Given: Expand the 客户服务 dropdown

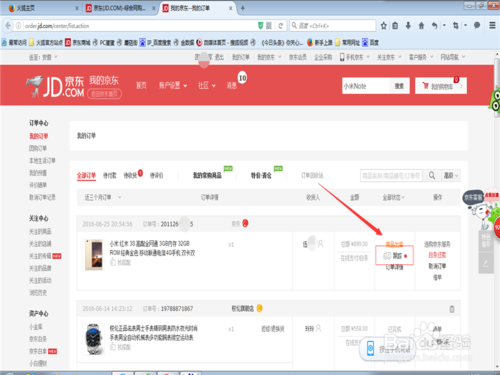Looking at the screenshot, I should click(421, 57).
